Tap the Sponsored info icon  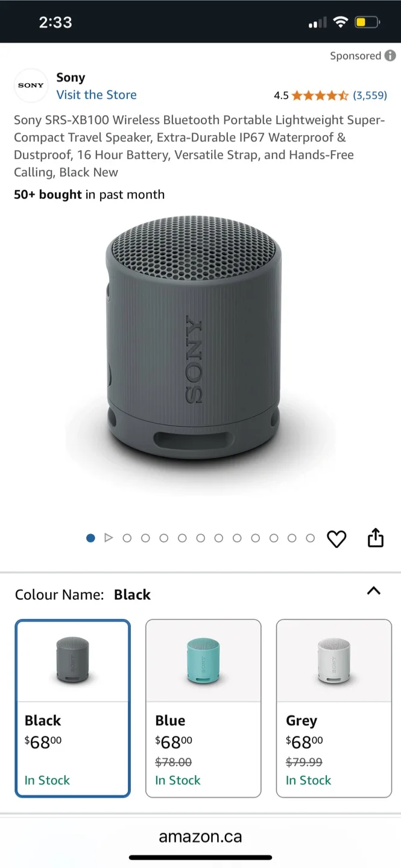coord(391,56)
